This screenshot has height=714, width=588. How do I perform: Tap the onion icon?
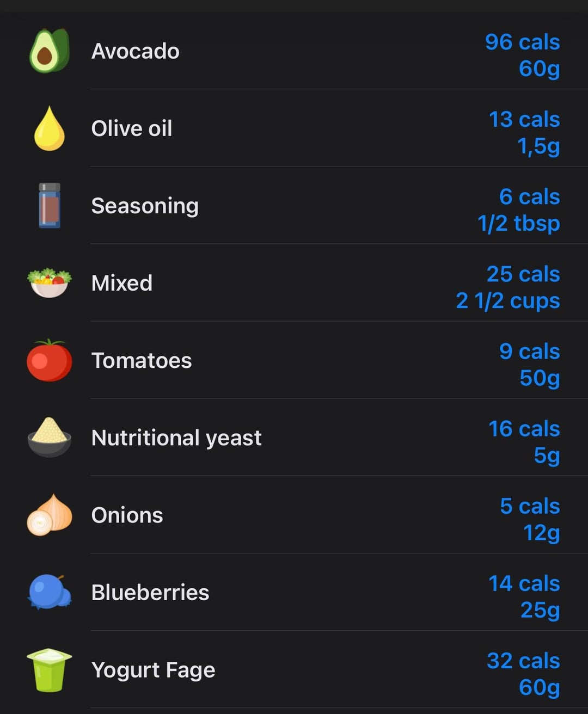[x=50, y=515]
